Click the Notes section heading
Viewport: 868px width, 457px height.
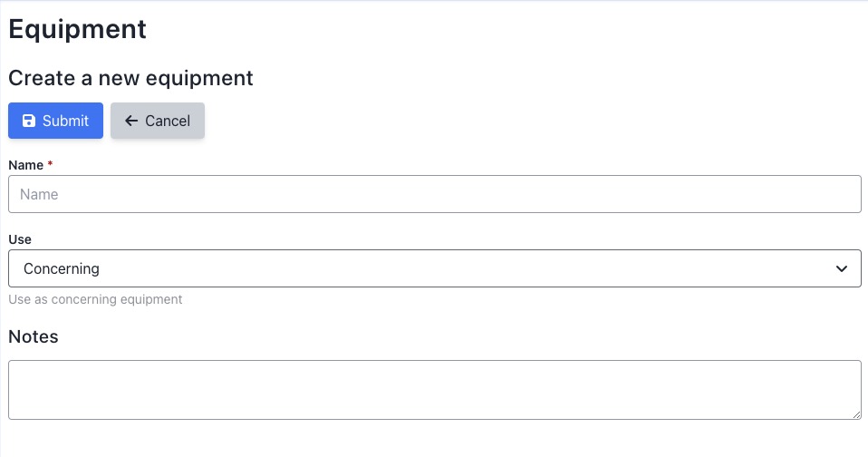click(x=34, y=336)
